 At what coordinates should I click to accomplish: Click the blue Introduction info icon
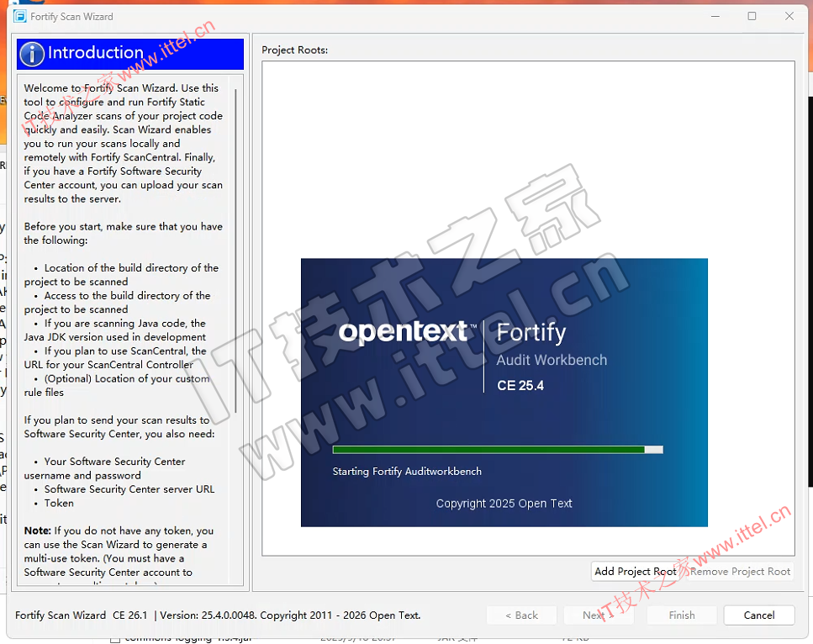pos(32,54)
